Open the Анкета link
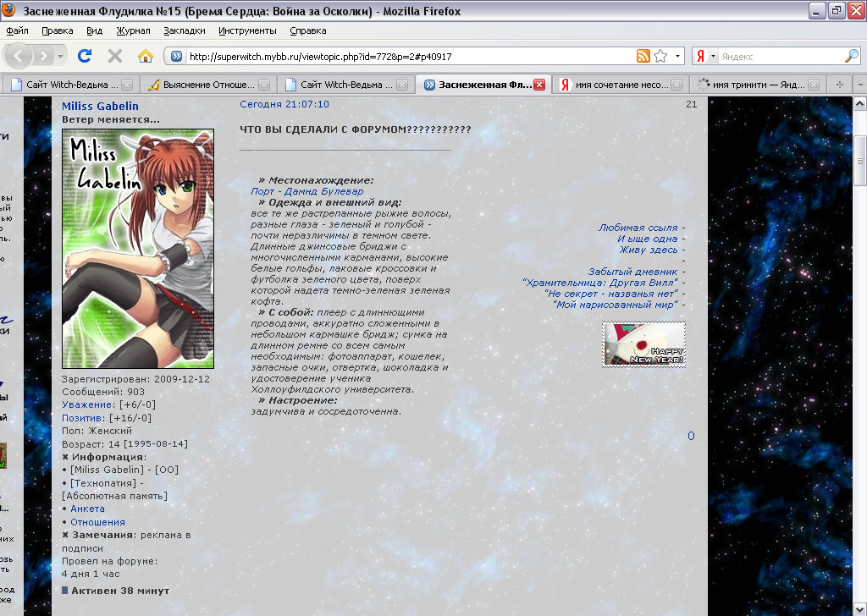Viewport: 867px width, 616px height. (87, 509)
